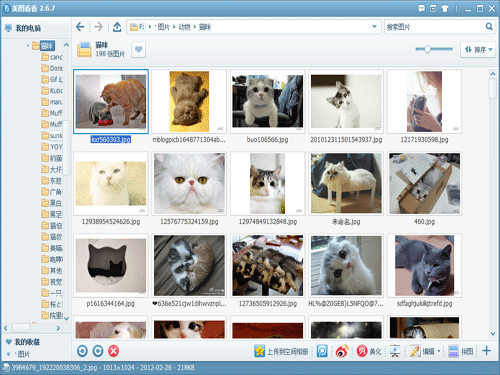Open feedback speech bubble icon in title bar
Screen dimensions: 500x375
point(422,9)
